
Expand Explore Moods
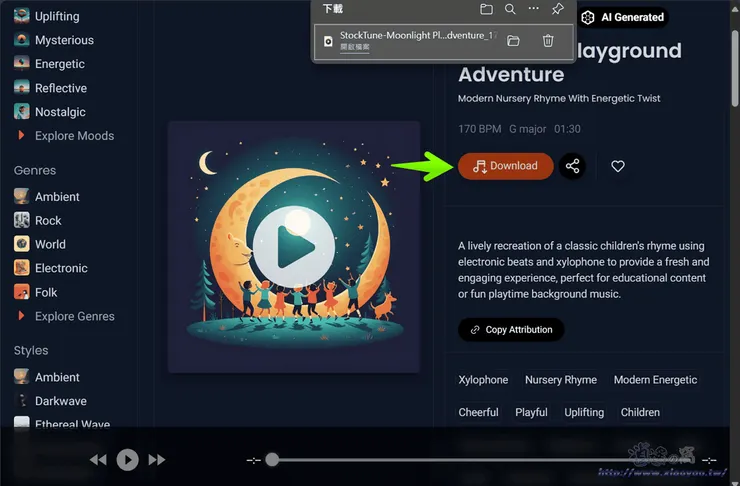tap(66, 136)
